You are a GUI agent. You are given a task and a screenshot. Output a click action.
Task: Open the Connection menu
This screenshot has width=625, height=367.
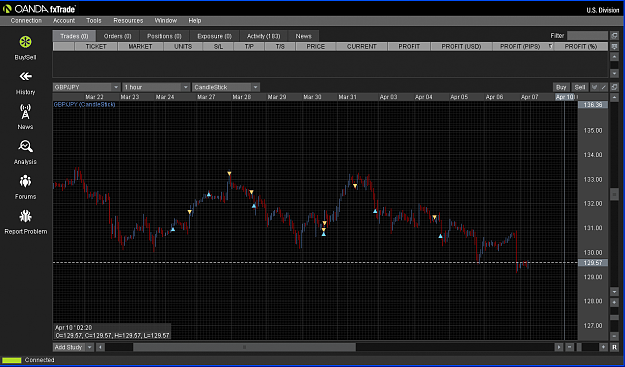coord(26,20)
